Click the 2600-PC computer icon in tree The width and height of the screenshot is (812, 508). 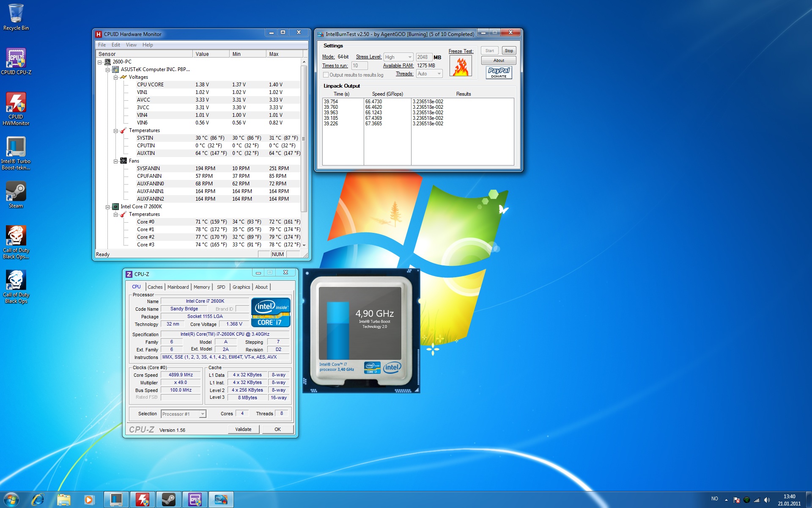click(107, 62)
